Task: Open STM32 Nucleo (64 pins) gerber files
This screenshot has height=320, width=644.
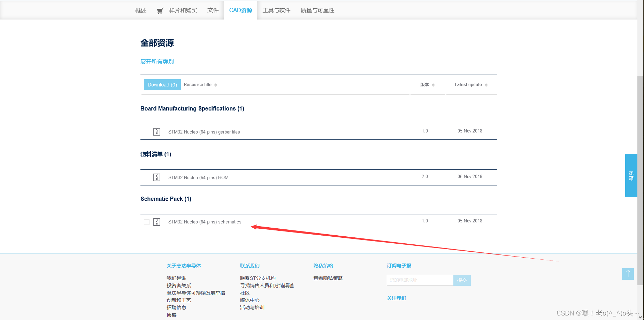Action: [x=204, y=132]
